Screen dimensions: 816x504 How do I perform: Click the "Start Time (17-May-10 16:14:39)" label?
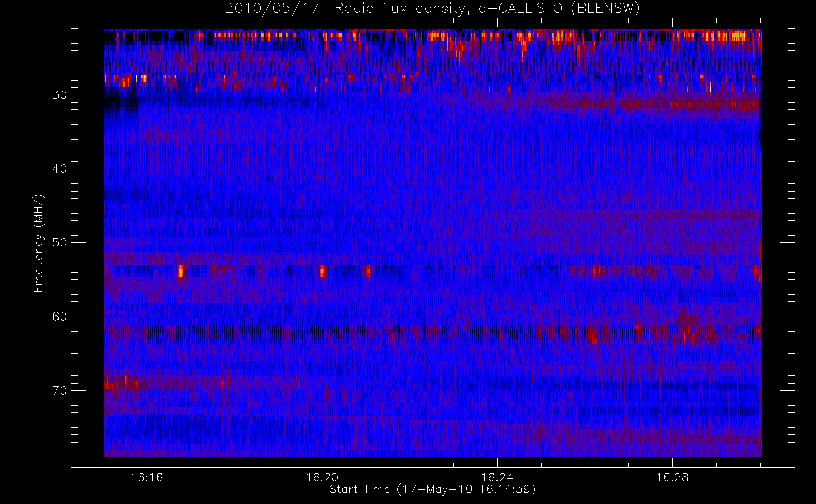point(432,489)
